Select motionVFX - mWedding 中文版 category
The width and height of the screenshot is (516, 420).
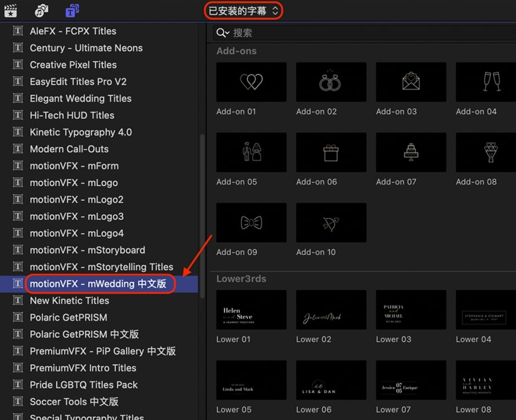99,284
